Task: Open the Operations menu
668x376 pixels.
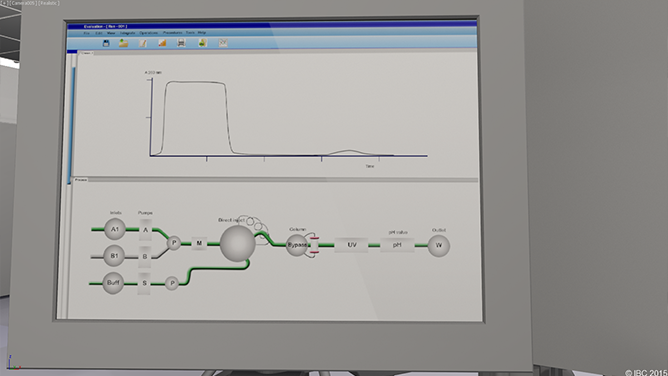Action: tap(149, 33)
